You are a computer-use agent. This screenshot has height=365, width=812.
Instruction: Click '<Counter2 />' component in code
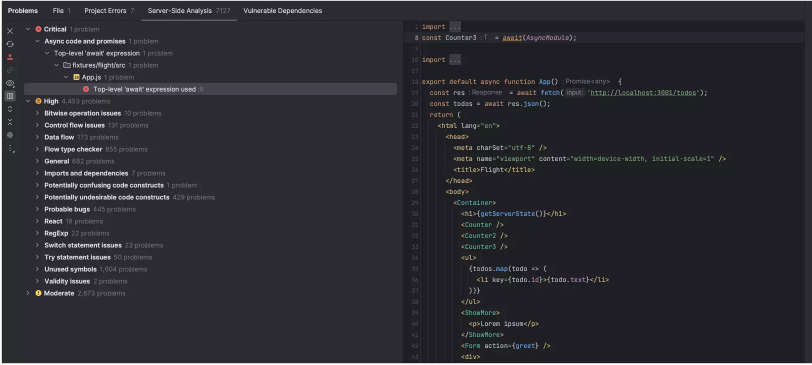coord(485,236)
